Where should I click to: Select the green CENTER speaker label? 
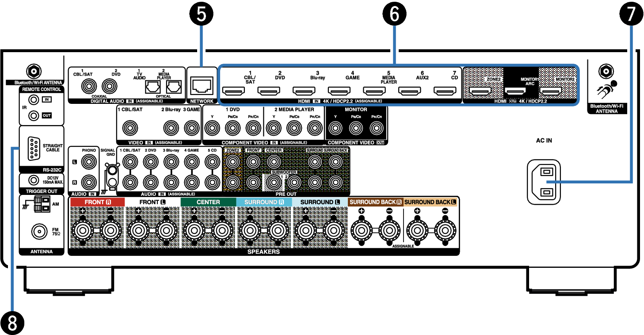click(x=208, y=202)
